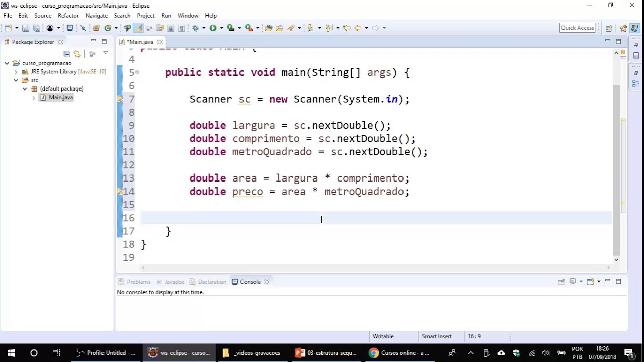Open the Open Console dropdown arrow
The image size is (644, 362).
(598, 282)
